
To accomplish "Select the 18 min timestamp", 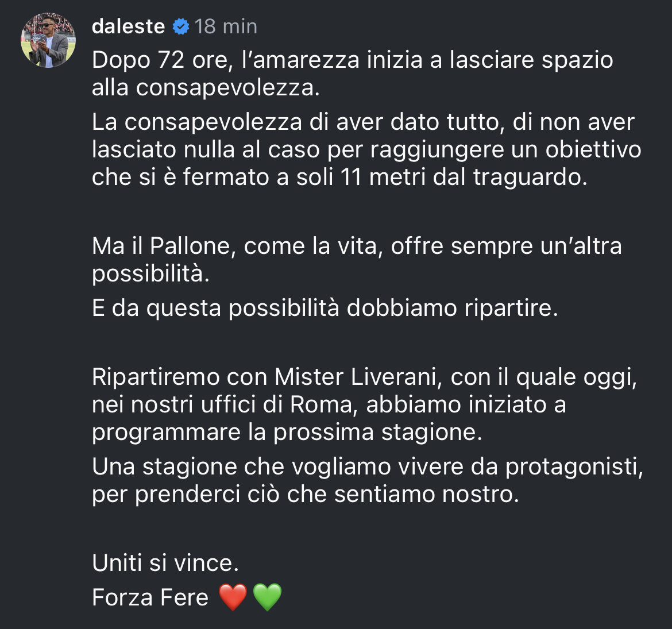I will 226,26.
